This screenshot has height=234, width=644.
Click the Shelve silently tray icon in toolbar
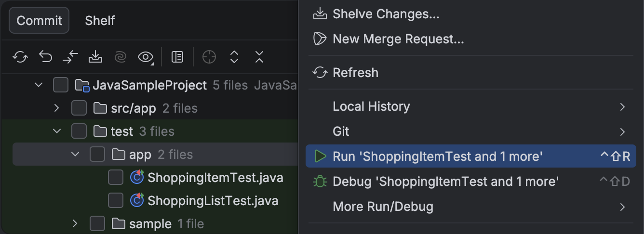coord(95,57)
